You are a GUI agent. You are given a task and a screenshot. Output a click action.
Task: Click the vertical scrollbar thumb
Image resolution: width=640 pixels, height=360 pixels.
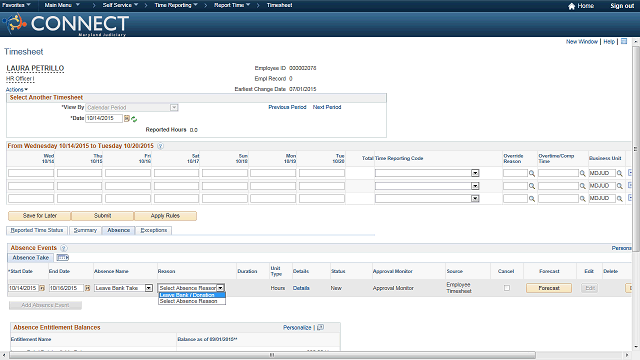[636, 149]
